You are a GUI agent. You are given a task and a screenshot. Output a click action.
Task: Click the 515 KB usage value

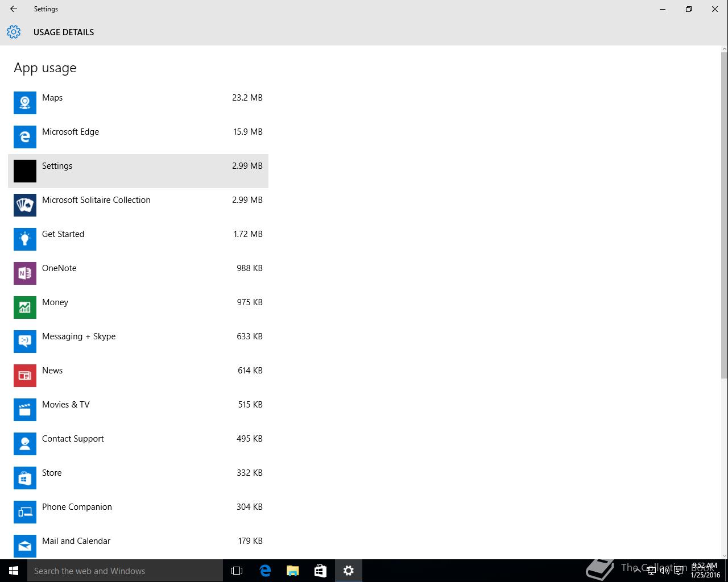250,405
